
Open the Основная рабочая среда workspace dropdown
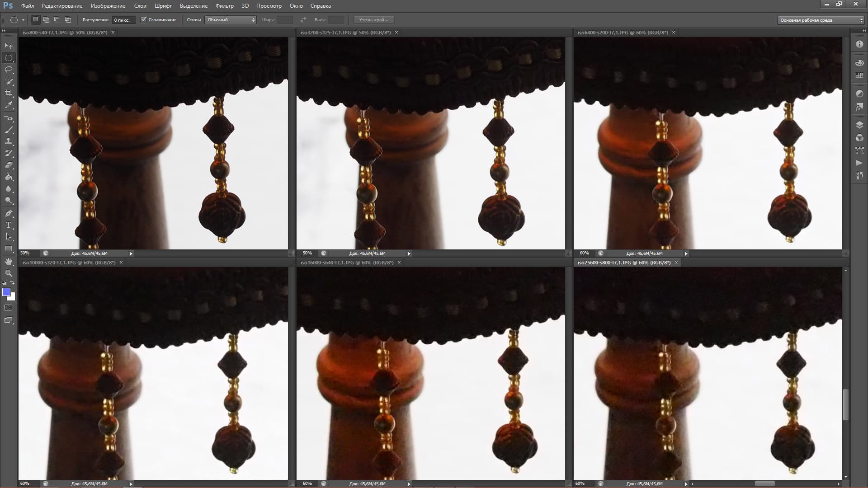tap(821, 20)
